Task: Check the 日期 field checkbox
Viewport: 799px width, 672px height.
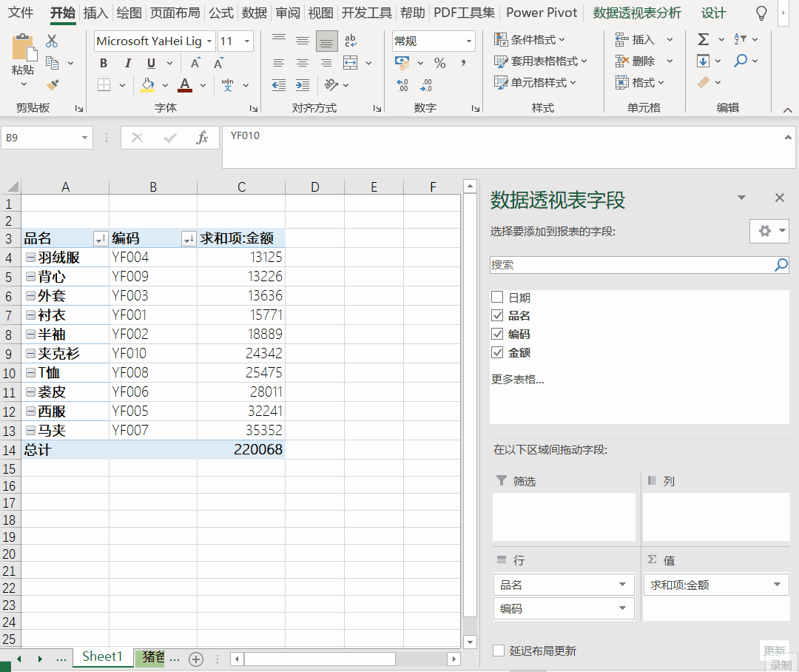Action: (497, 298)
